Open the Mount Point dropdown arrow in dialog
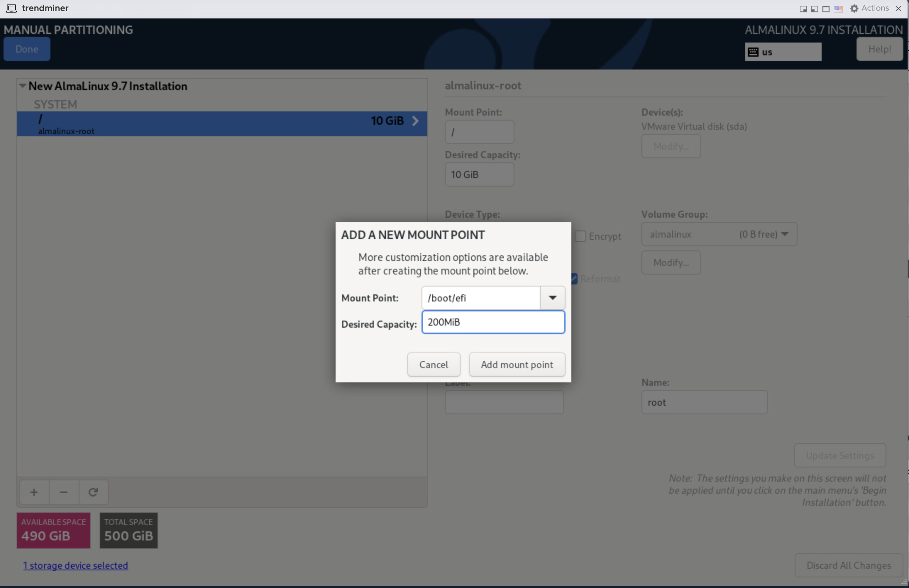 coord(552,298)
